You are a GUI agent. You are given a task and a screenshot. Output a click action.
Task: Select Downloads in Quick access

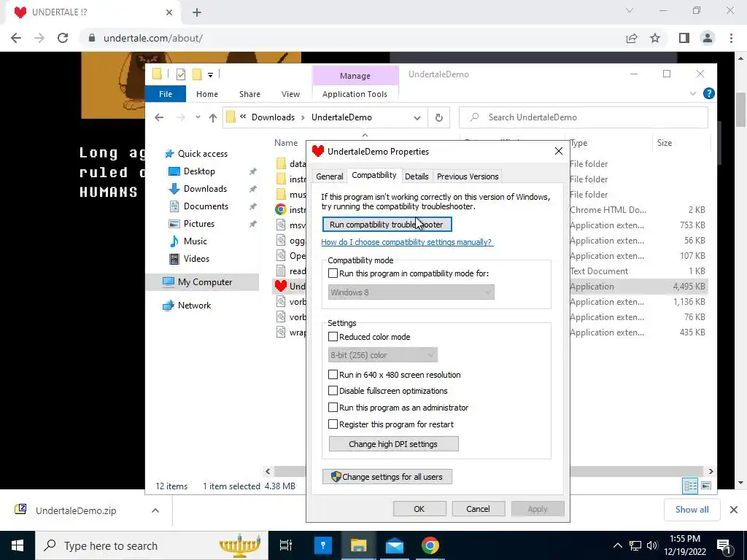tap(205, 189)
